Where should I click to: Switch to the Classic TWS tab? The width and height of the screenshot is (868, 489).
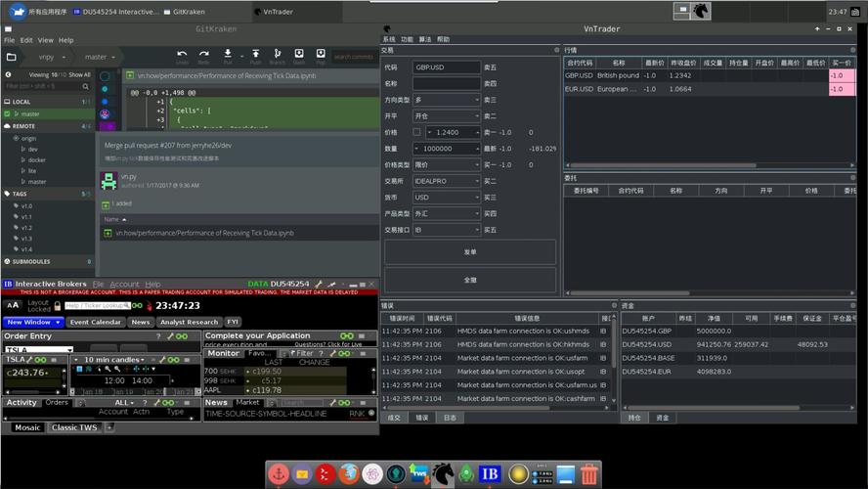point(74,427)
